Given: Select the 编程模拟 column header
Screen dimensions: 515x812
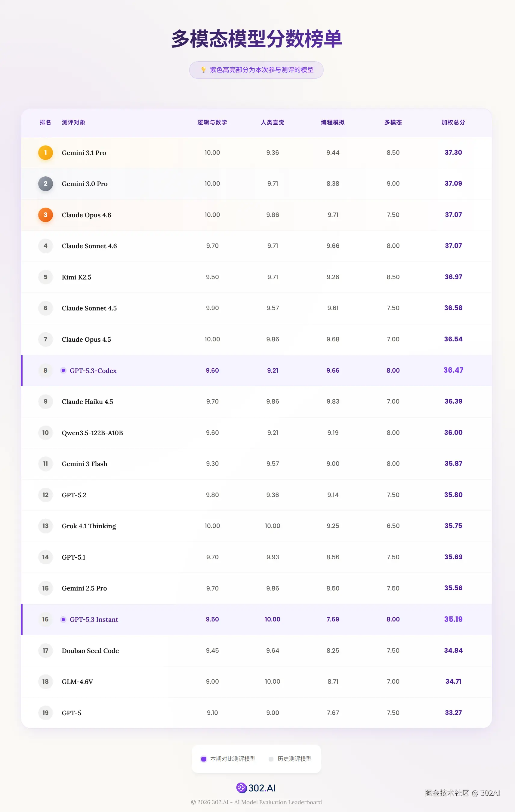Looking at the screenshot, I should 332,122.
